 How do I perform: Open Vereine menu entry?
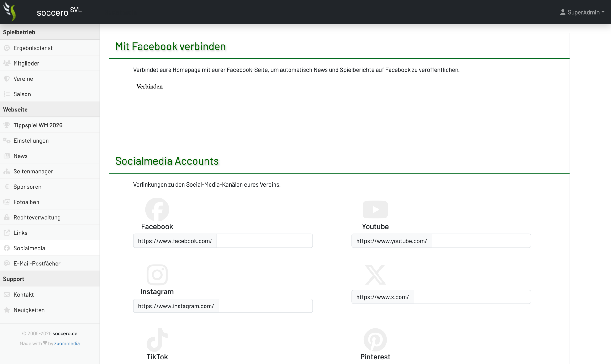50,78
